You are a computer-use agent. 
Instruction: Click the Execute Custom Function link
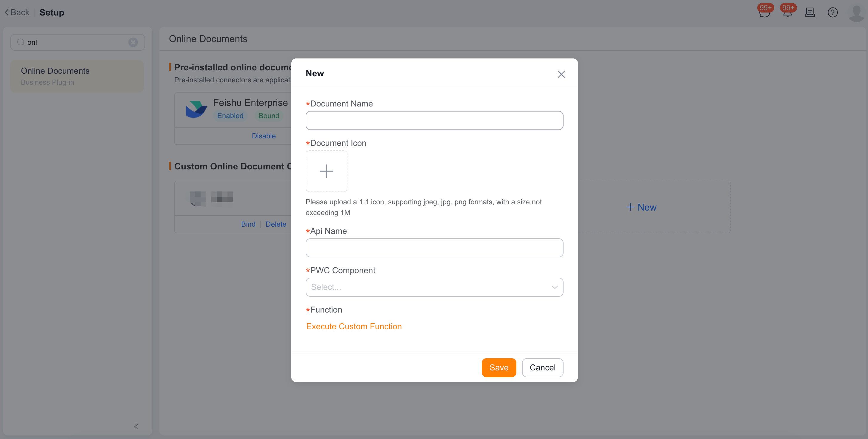point(354,327)
